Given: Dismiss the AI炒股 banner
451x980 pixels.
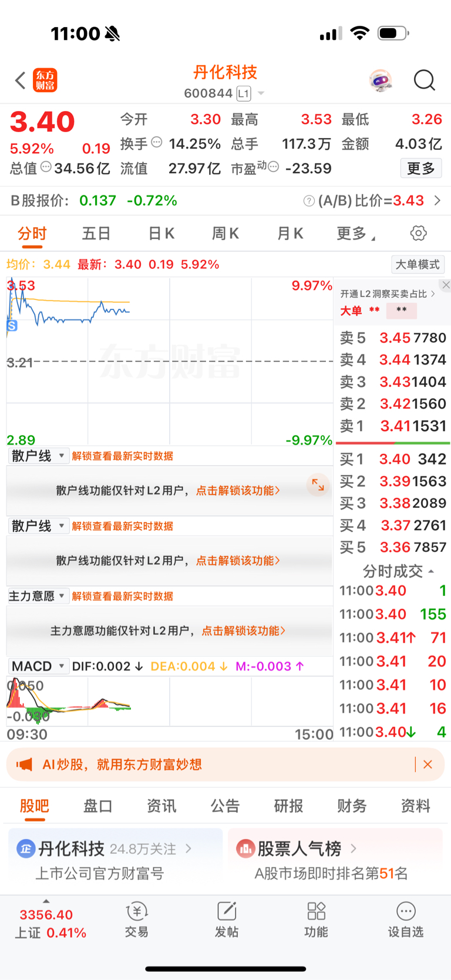Looking at the screenshot, I should (428, 764).
